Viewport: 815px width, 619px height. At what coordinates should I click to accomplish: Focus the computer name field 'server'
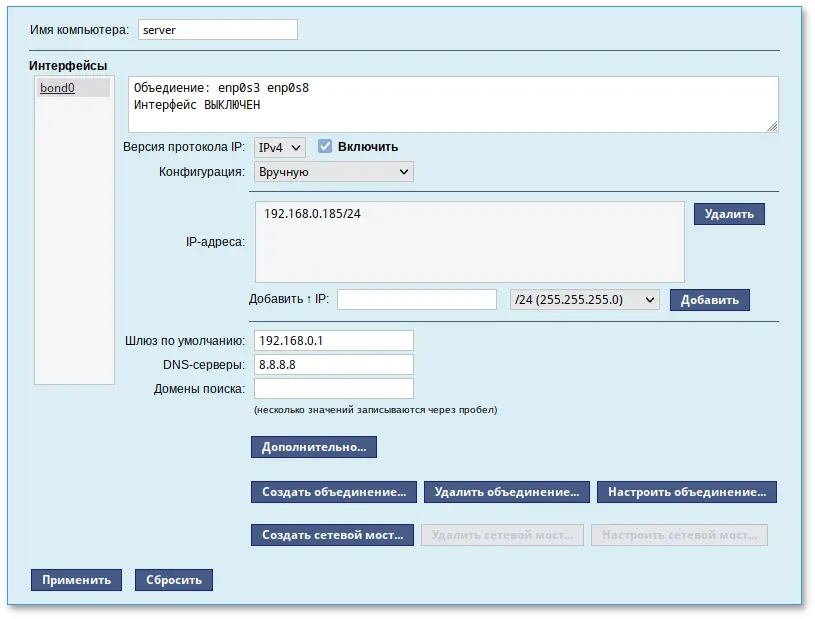(217, 30)
